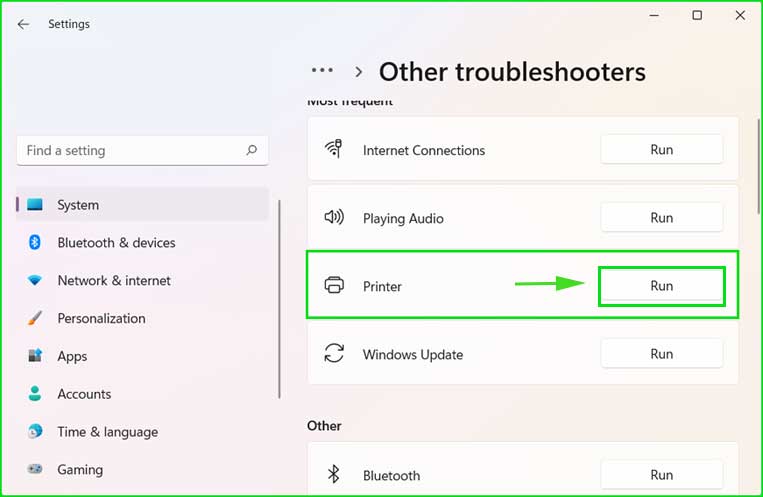The height and width of the screenshot is (497, 763).
Task: Run the Printer troubleshooter
Action: tap(662, 286)
